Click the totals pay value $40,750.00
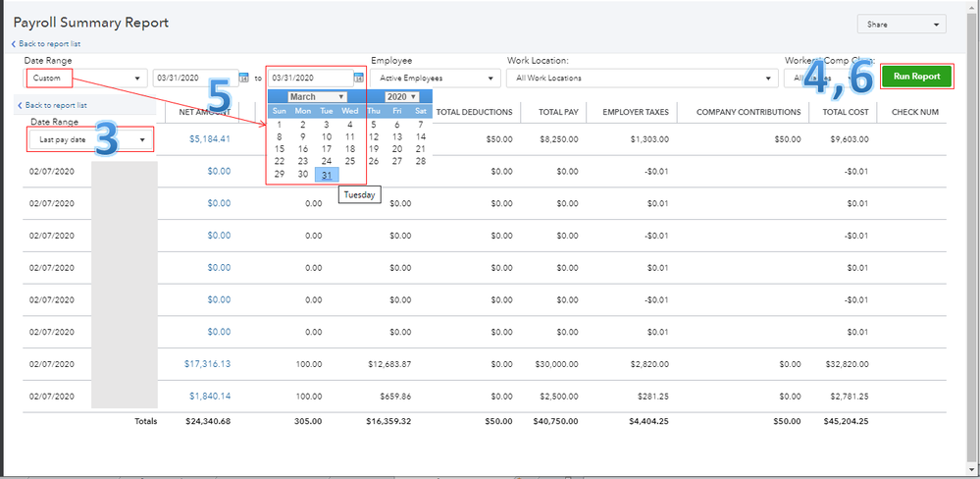 (555, 421)
